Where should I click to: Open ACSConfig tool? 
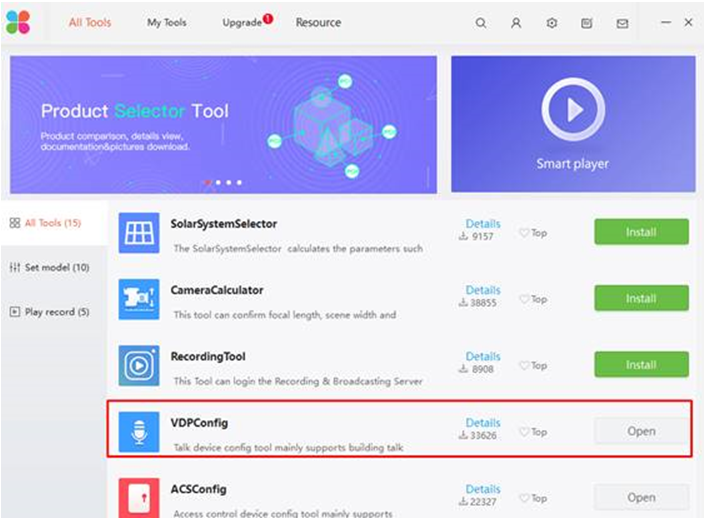pos(641,497)
